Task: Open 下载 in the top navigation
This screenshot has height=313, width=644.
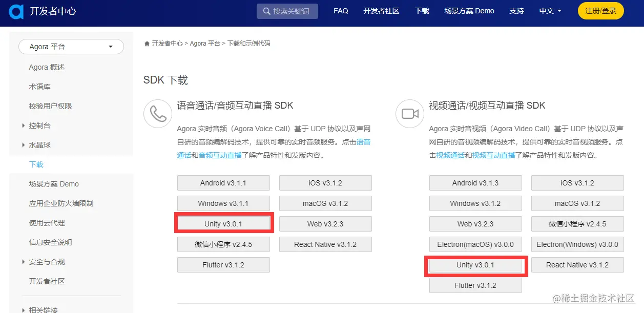Action: click(422, 11)
